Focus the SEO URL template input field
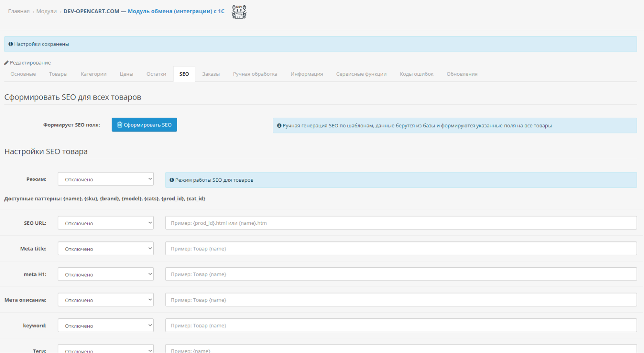 (401, 223)
